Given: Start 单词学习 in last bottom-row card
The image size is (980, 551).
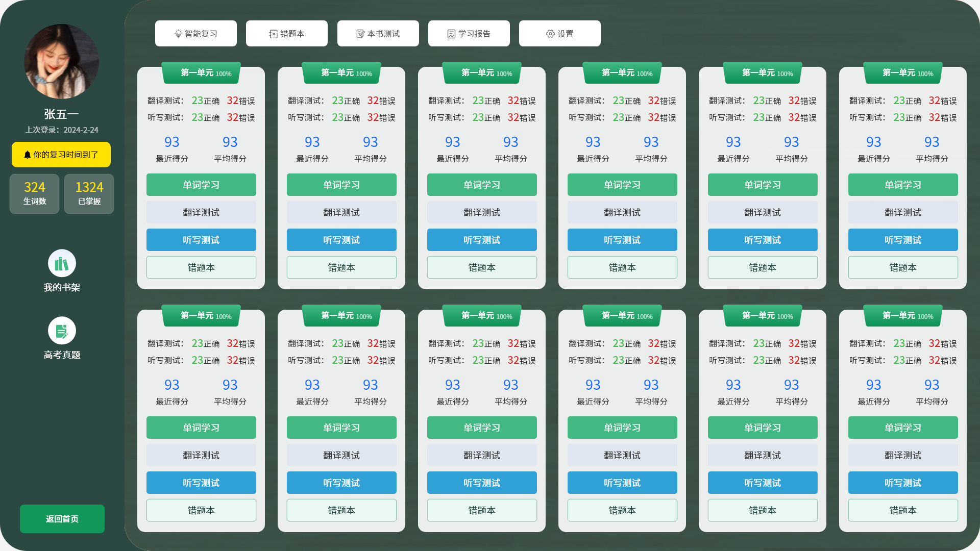Looking at the screenshot, I should click(x=902, y=428).
